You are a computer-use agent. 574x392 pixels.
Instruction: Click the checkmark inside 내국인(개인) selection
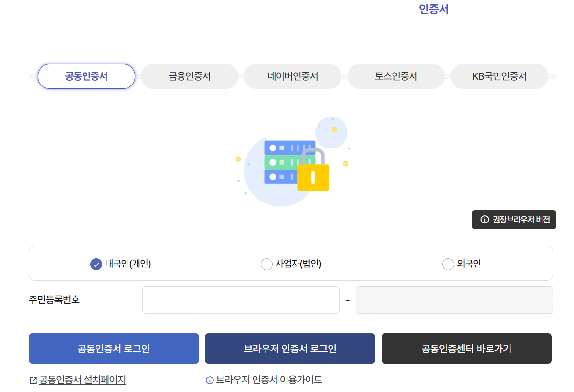click(96, 264)
